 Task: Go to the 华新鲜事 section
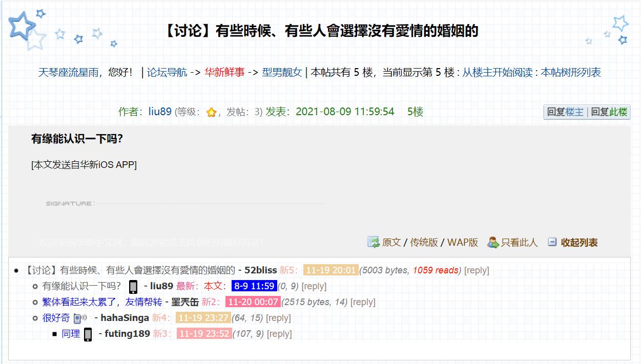pyautogui.click(x=224, y=73)
